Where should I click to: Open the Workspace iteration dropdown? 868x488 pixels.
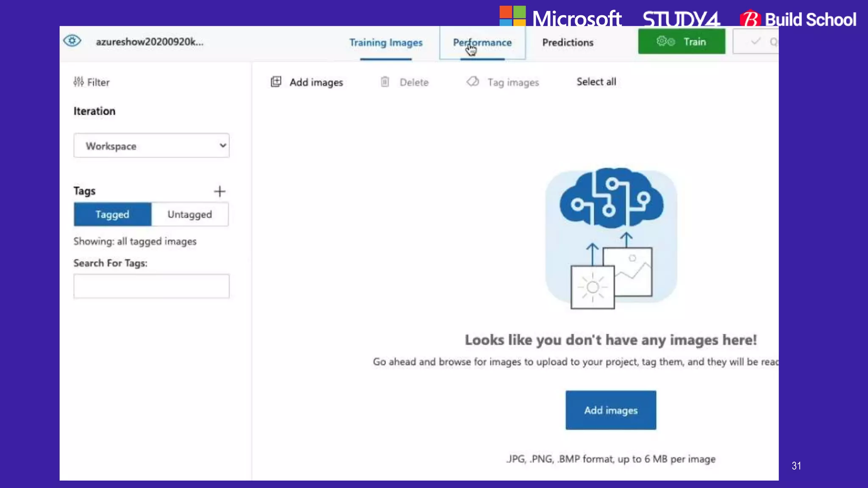(x=144, y=146)
